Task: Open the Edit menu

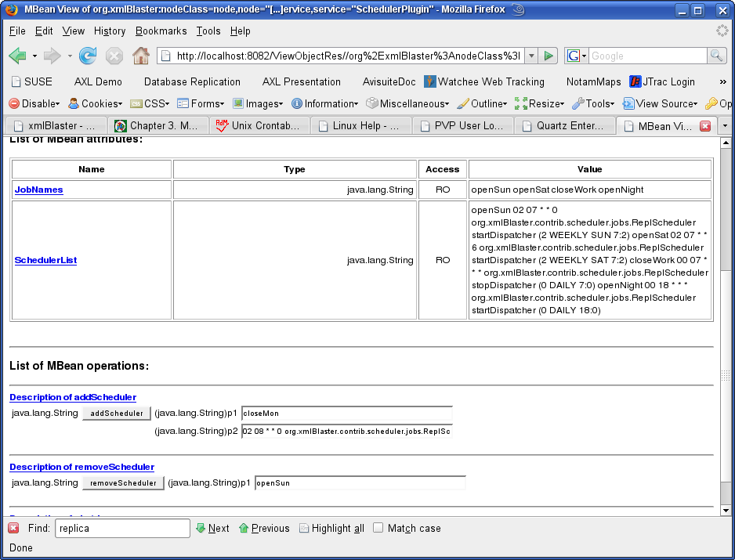Action: 44,31
